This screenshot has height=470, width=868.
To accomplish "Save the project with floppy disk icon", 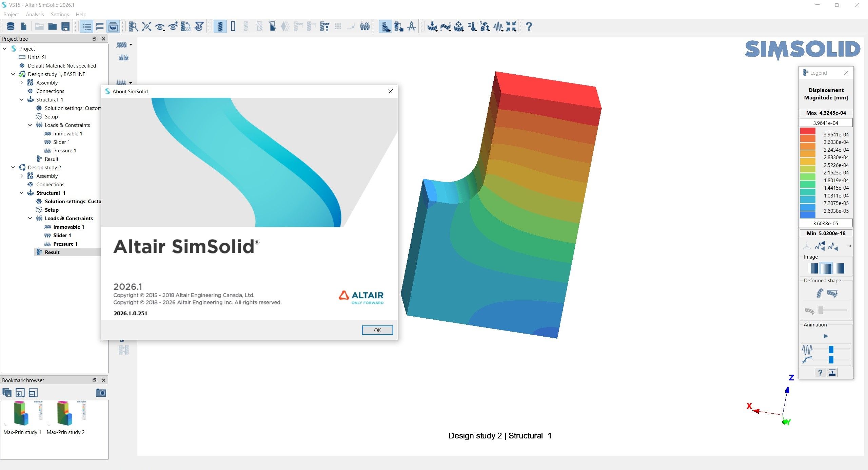I will tap(65, 26).
